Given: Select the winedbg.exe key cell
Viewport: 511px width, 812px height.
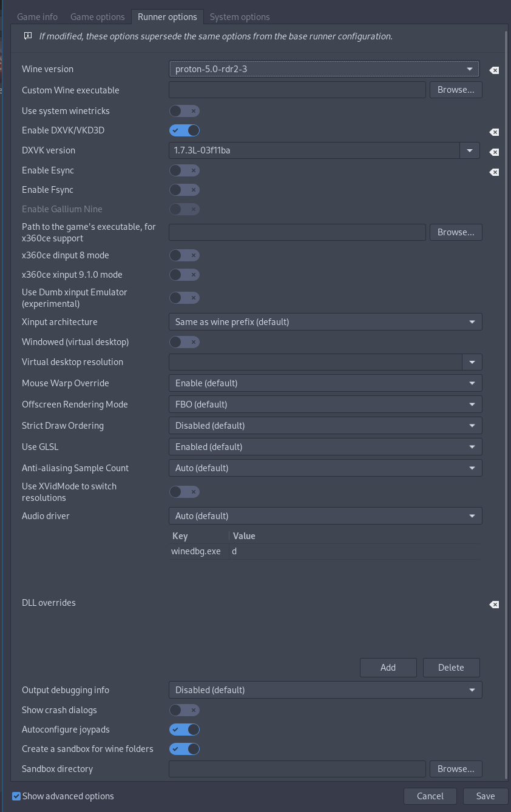Looking at the screenshot, I should click(199, 552).
